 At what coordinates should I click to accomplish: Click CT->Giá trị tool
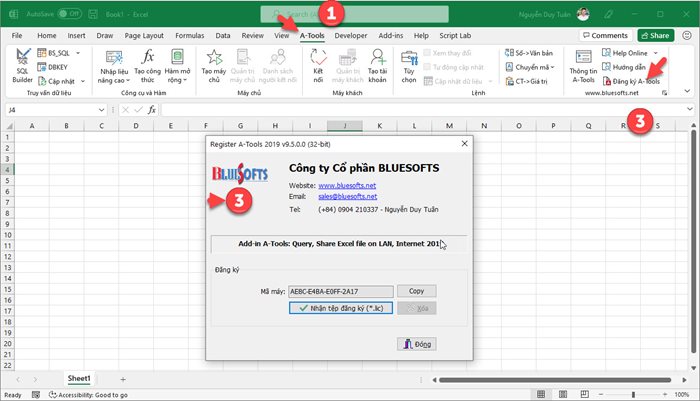coord(526,81)
